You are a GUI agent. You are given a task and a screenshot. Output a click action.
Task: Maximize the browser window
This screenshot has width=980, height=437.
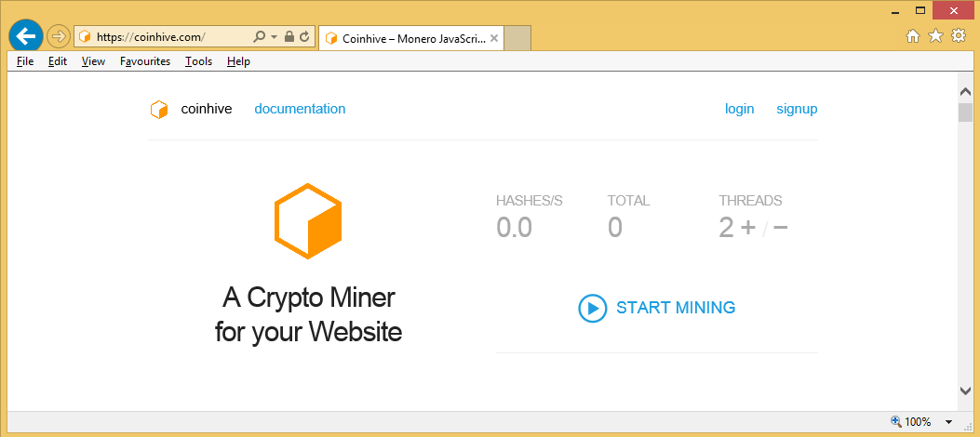click(920, 10)
